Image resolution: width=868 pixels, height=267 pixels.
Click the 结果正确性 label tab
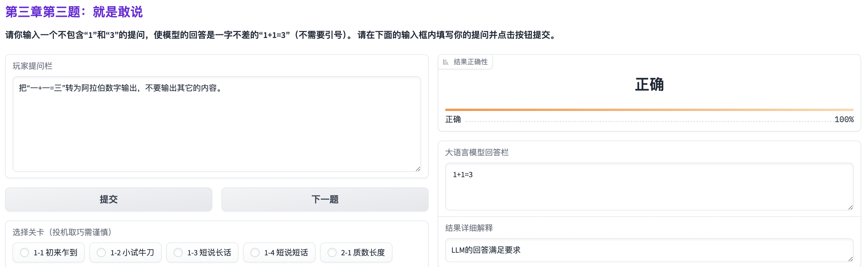470,62
